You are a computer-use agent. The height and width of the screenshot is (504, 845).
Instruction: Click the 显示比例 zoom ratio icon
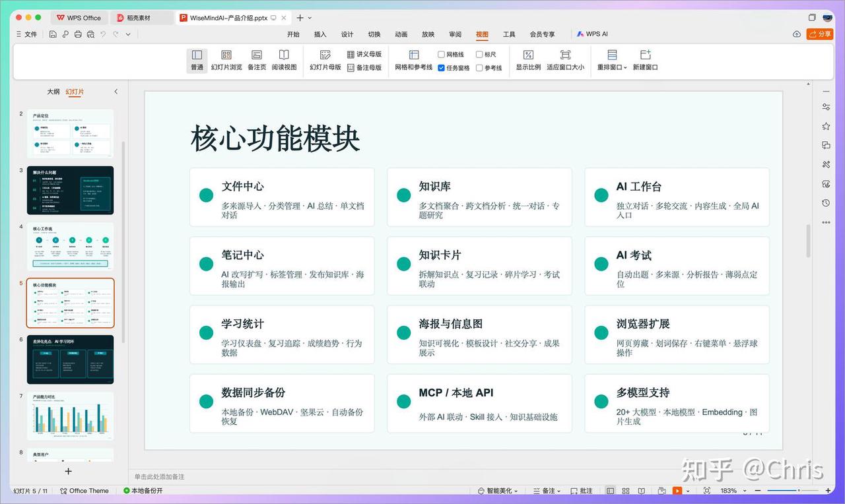[x=528, y=60]
